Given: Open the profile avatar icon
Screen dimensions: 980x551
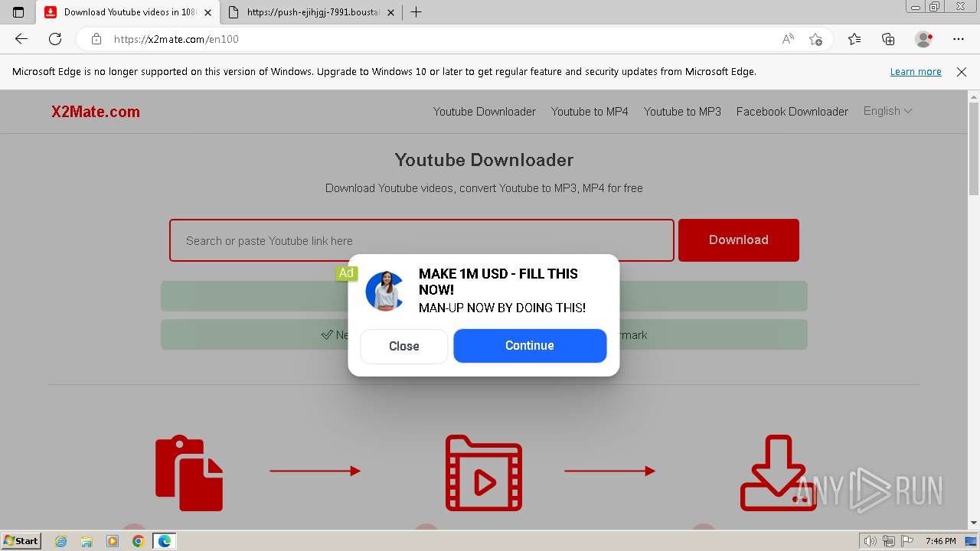Looking at the screenshot, I should click(924, 39).
